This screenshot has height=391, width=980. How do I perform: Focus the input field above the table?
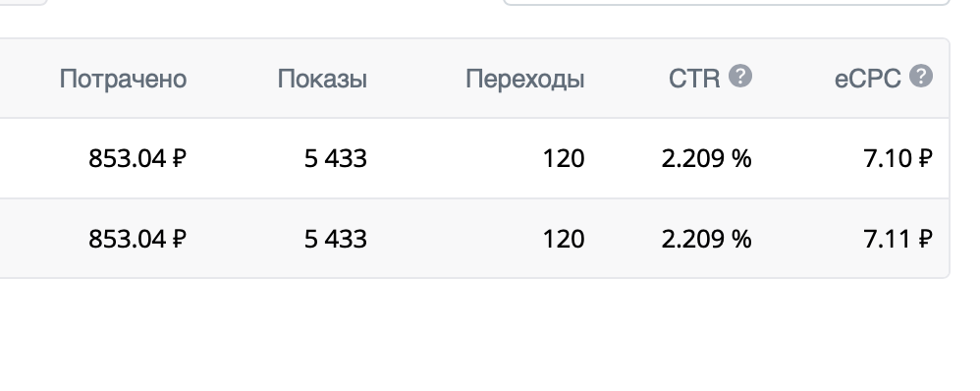(x=727, y=3)
